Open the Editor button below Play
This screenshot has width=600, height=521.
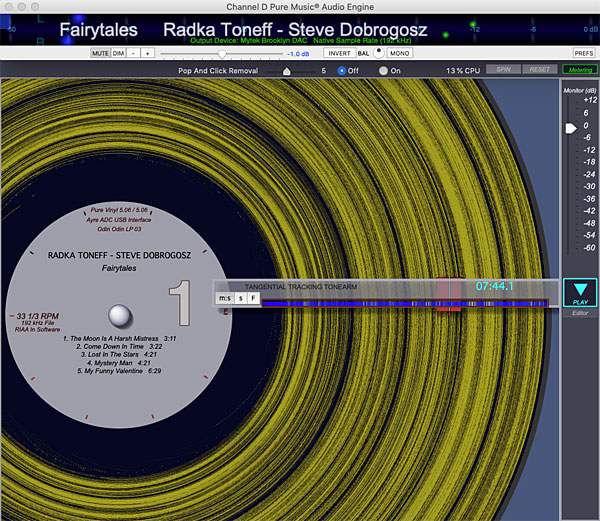580,313
